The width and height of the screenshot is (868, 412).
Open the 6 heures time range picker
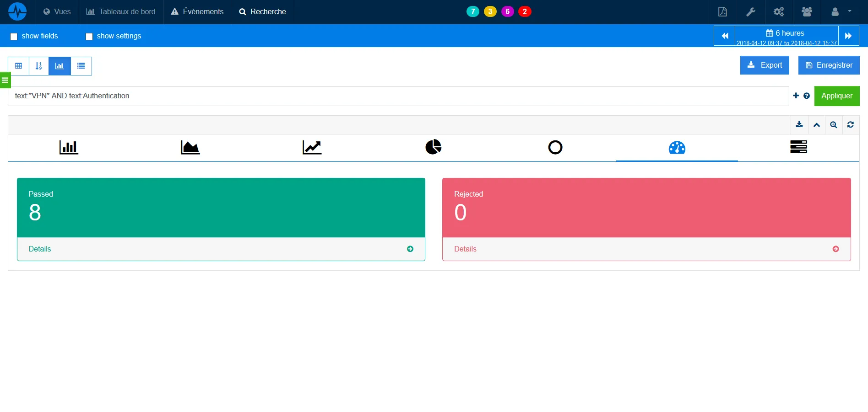coord(786,36)
